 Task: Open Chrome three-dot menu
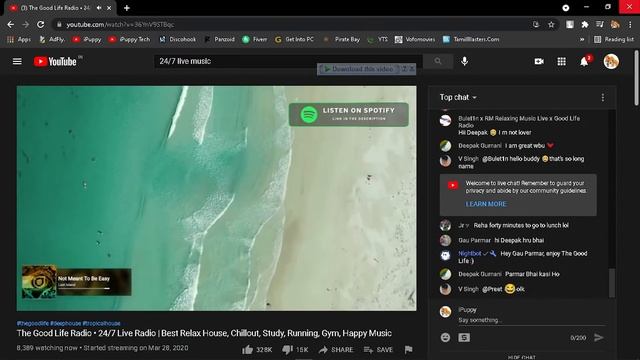(630, 24)
